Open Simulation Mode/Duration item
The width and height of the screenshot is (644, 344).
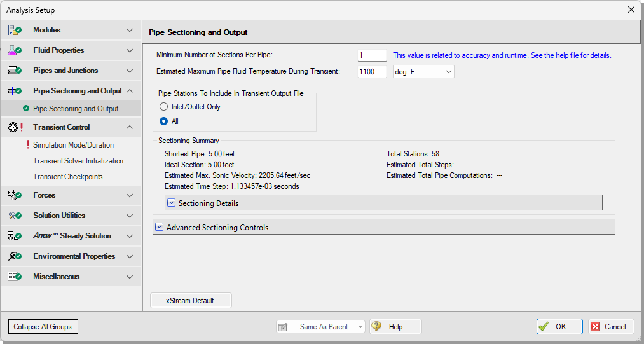coord(73,145)
